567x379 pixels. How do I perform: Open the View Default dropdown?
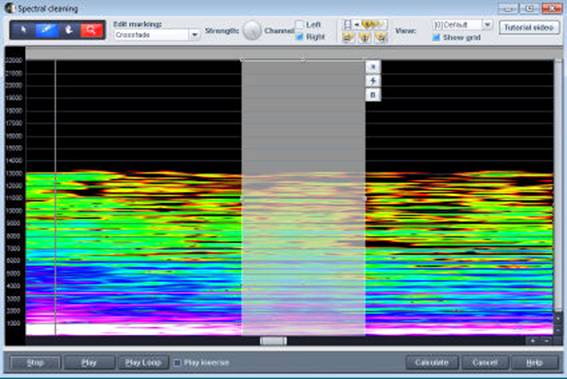pos(462,25)
